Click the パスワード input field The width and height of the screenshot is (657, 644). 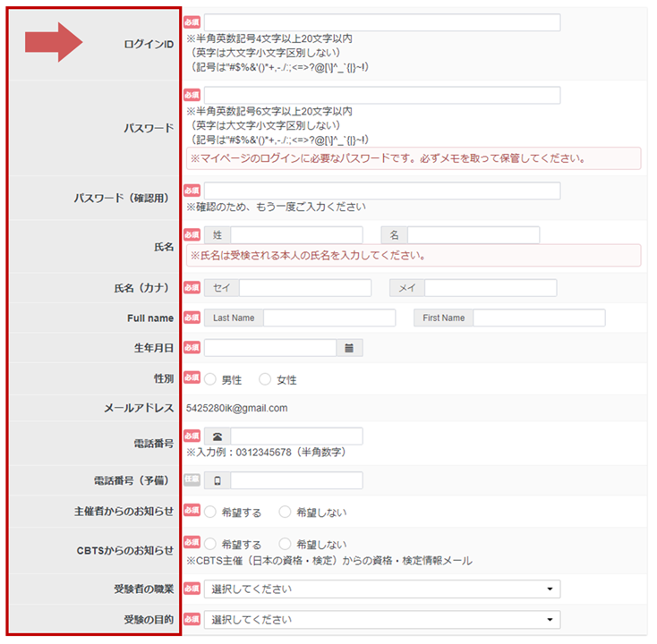[x=382, y=96]
